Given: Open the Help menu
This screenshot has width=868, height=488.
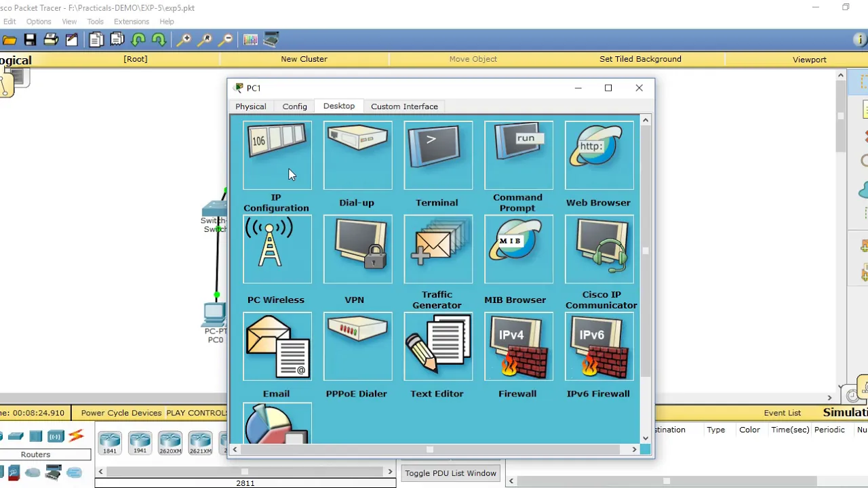Looking at the screenshot, I should pyautogui.click(x=167, y=22).
